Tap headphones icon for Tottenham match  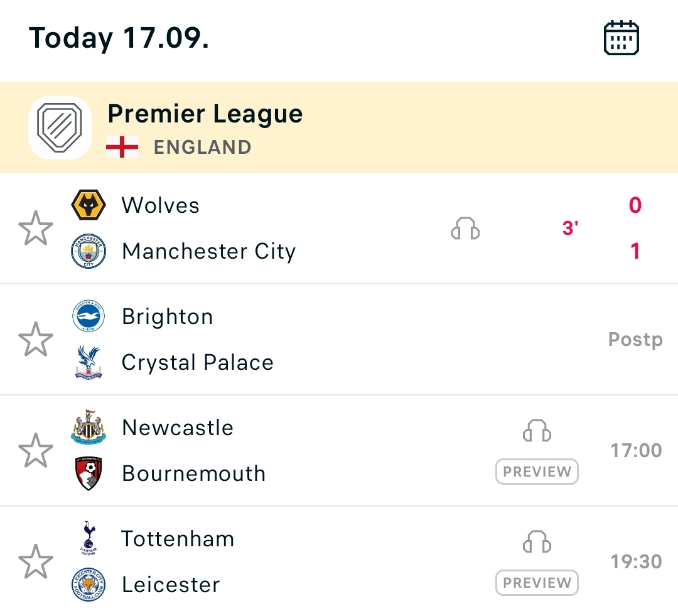click(x=537, y=543)
